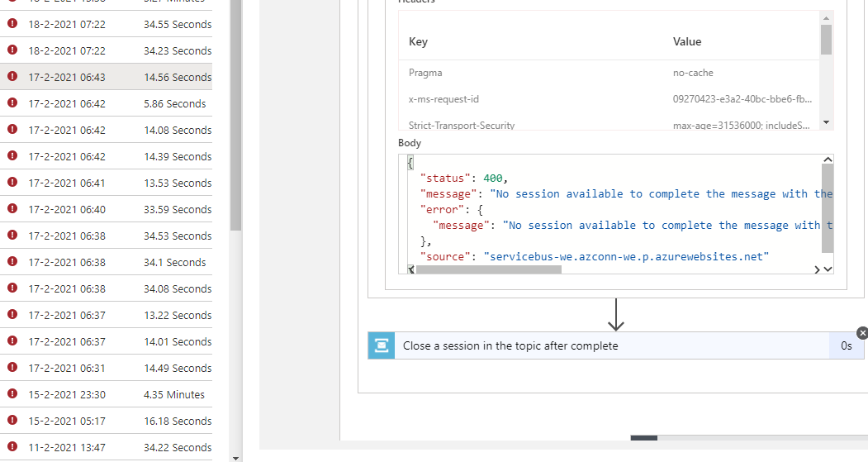Click failed status icon for run 18-2-2021 07:22 34.55 Seconds
The width and height of the screenshot is (868, 462).
(x=12, y=23)
